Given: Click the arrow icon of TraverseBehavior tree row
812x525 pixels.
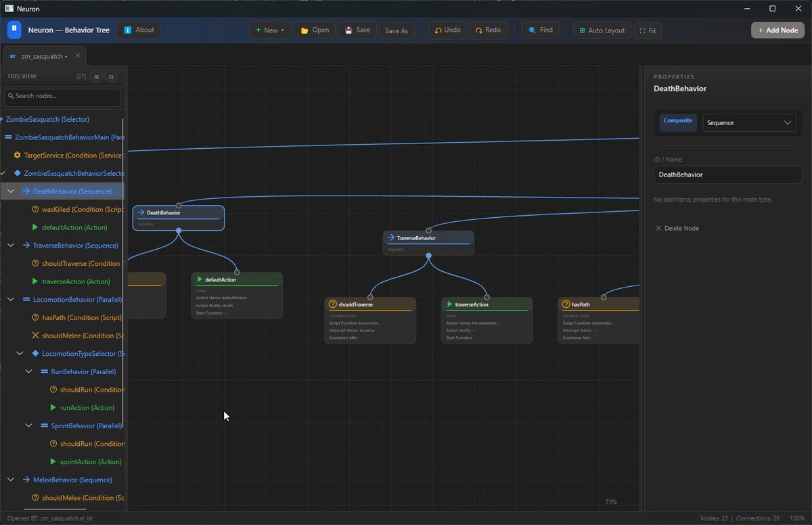Looking at the screenshot, I should 26,246.
